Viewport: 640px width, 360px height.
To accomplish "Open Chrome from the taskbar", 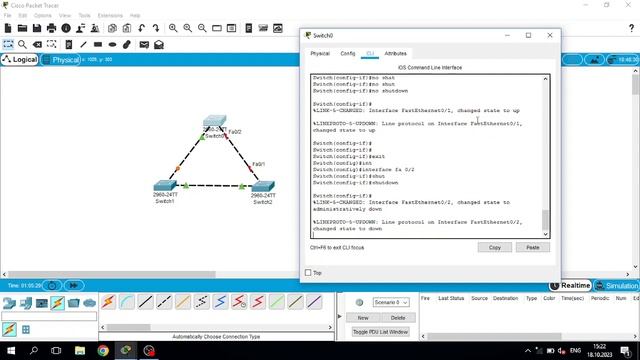I will [103, 351].
